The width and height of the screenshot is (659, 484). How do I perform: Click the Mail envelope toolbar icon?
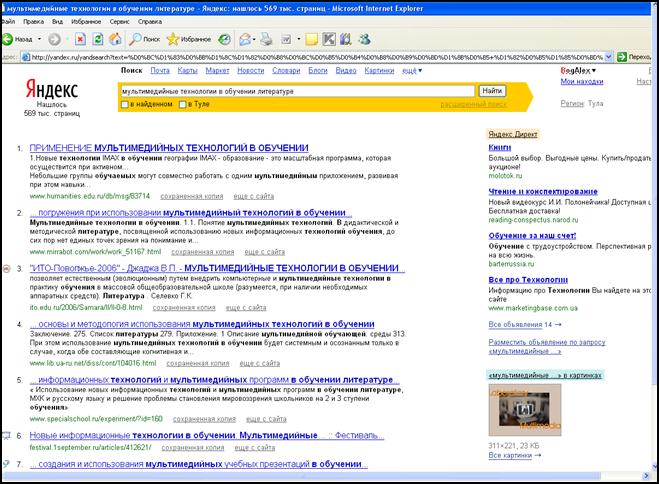tap(245, 39)
